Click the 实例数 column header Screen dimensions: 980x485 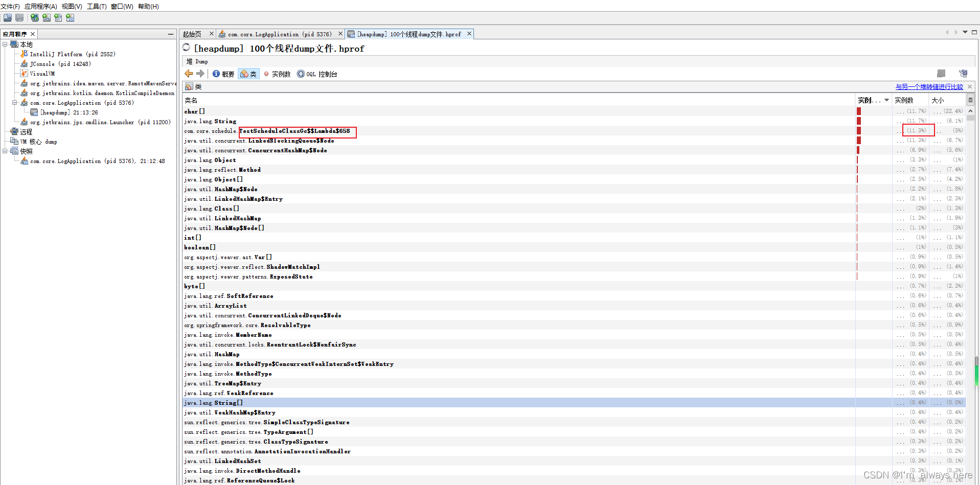tap(911, 100)
